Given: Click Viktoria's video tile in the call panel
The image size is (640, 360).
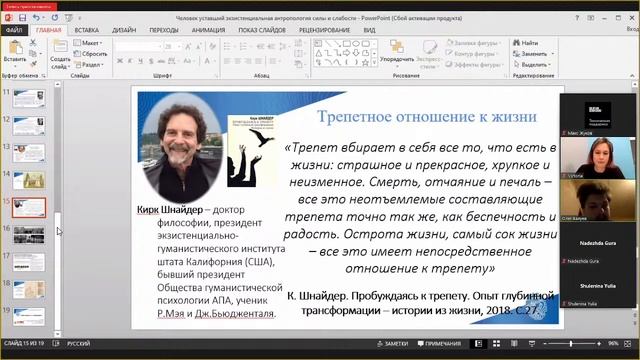Looking at the screenshot, I should pos(598,158).
